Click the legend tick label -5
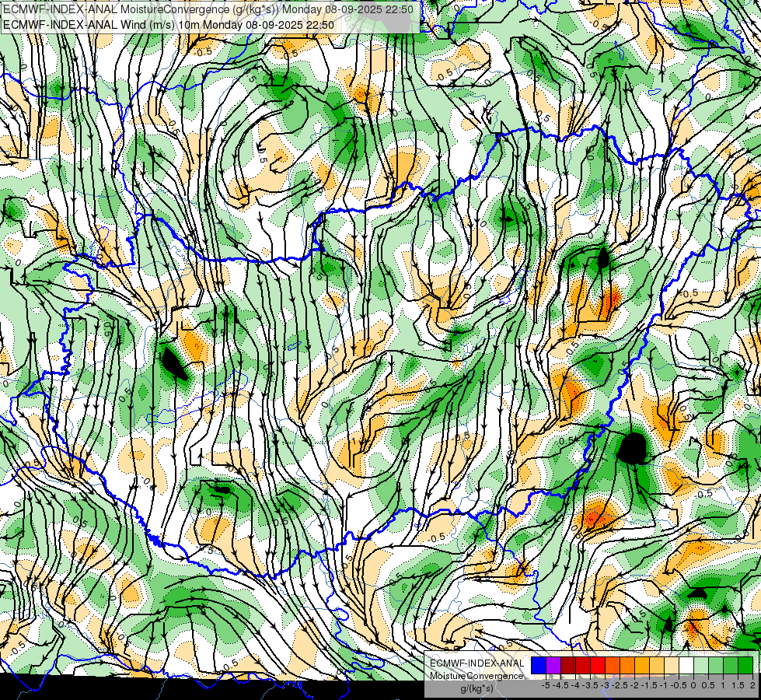This screenshot has height=700, width=761. pos(546,685)
